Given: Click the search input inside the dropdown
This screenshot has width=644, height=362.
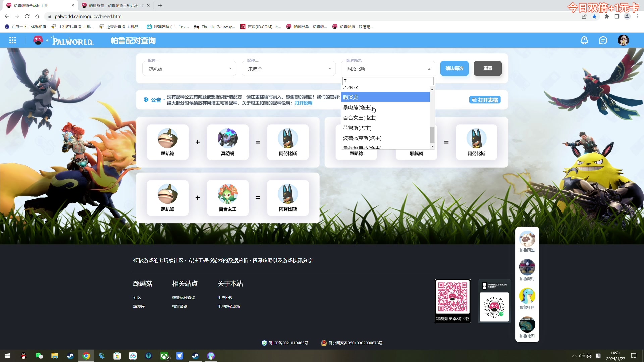Looking at the screenshot, I should pos(387,81).
